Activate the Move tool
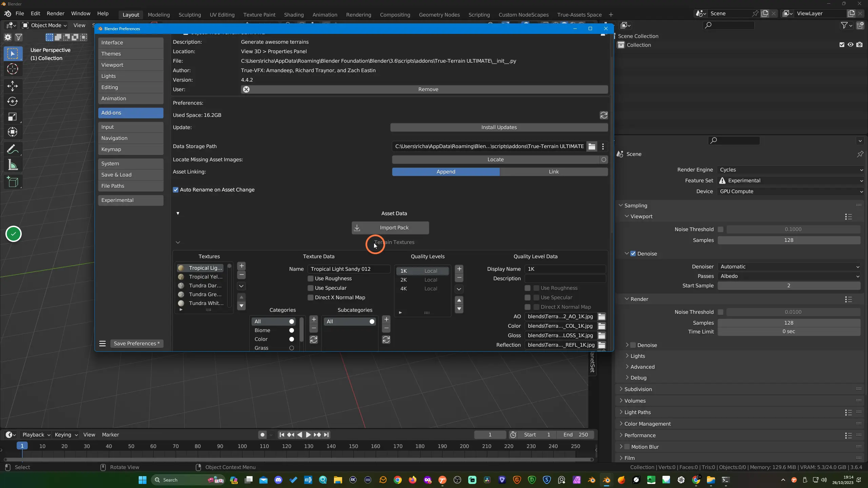This screenshot has width=868, height=488. (x=13, y=86)
